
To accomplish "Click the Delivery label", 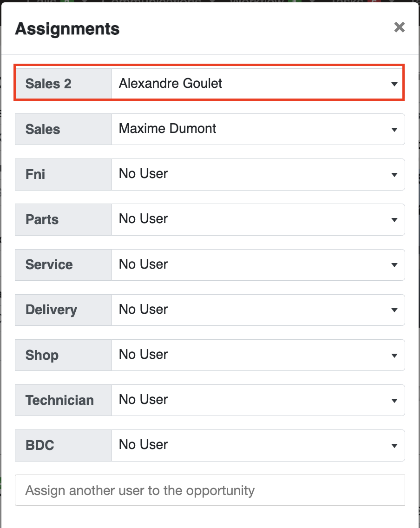I will click(51, 310).
